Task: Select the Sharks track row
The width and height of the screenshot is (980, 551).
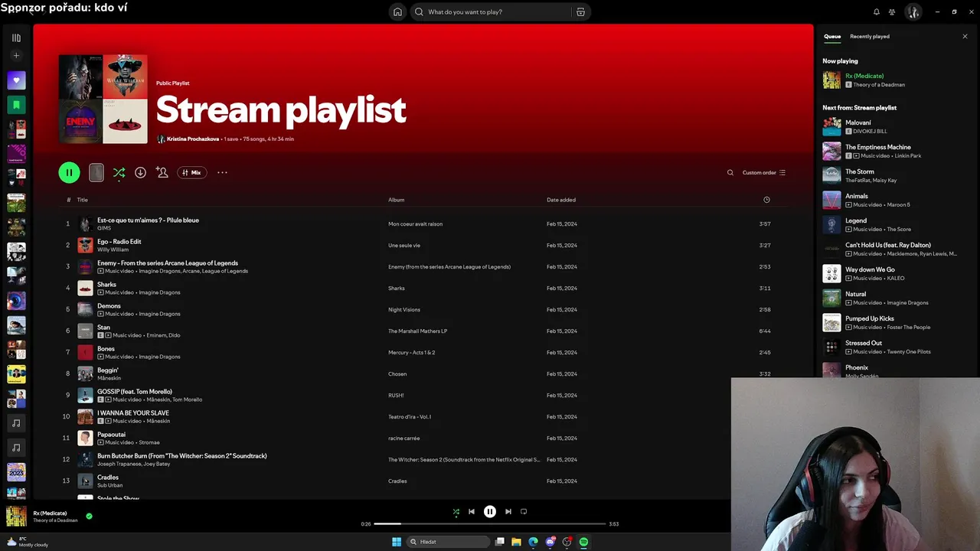Action: click(x=423, y=288)
